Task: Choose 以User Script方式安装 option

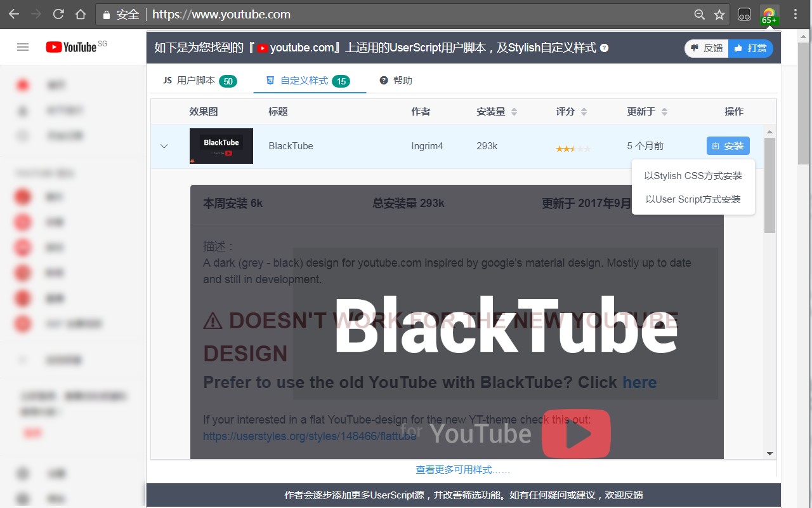Action: click(x=693, y=199)
